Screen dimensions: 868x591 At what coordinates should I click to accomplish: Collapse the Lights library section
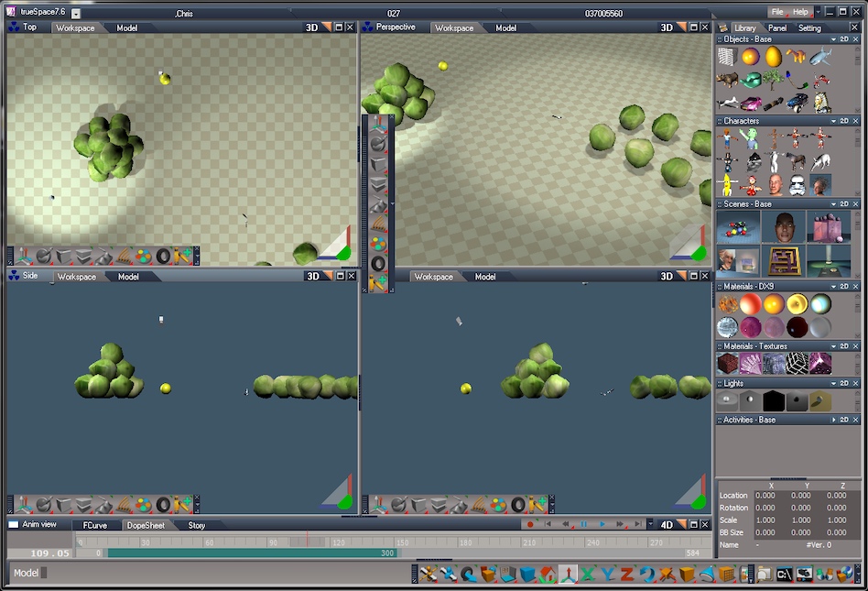(832, 383)
